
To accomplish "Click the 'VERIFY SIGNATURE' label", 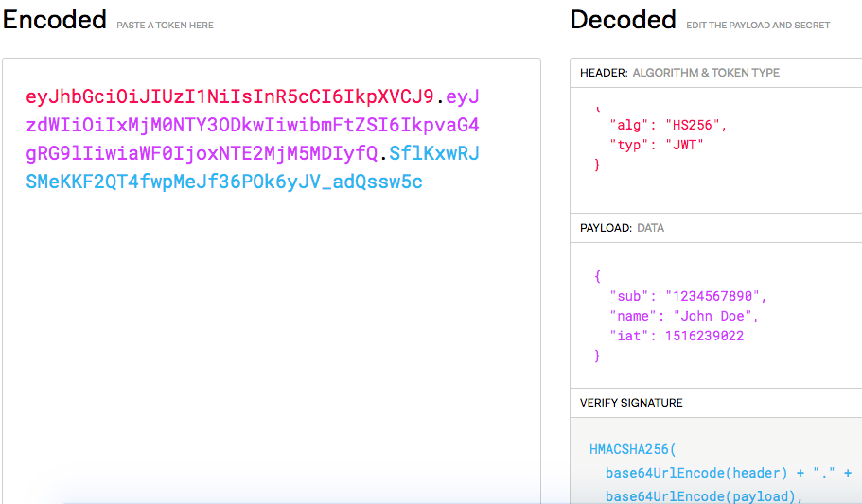I will 631,403.
